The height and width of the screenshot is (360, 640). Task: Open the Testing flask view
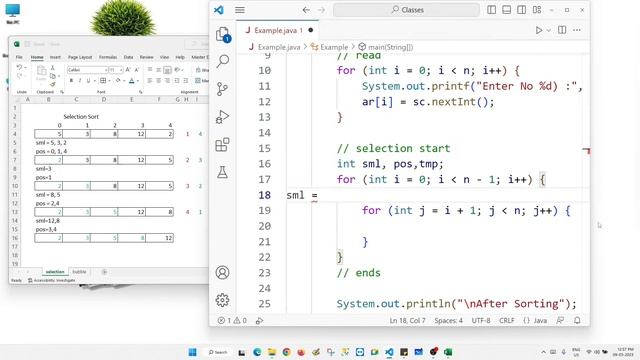click(x=222, y=172)
